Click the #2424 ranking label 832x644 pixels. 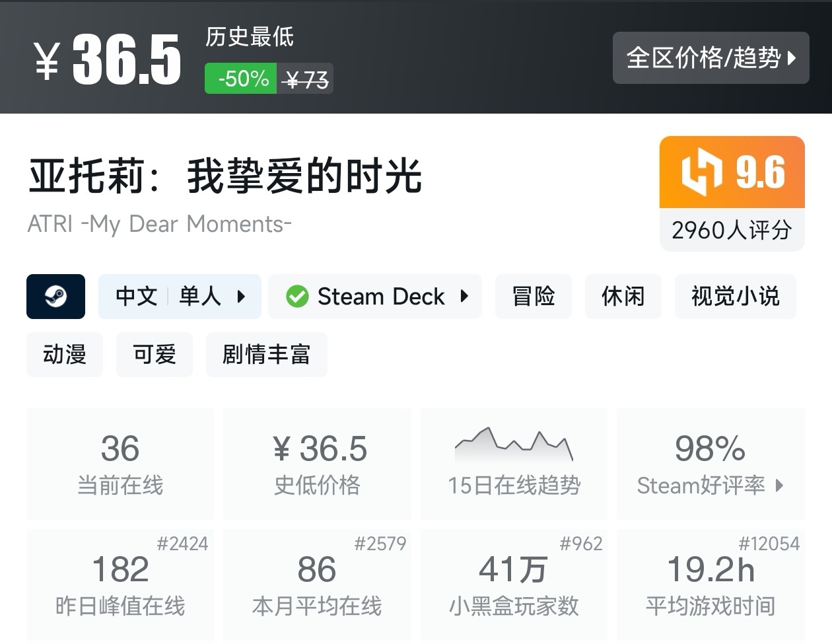click(183, 544)
